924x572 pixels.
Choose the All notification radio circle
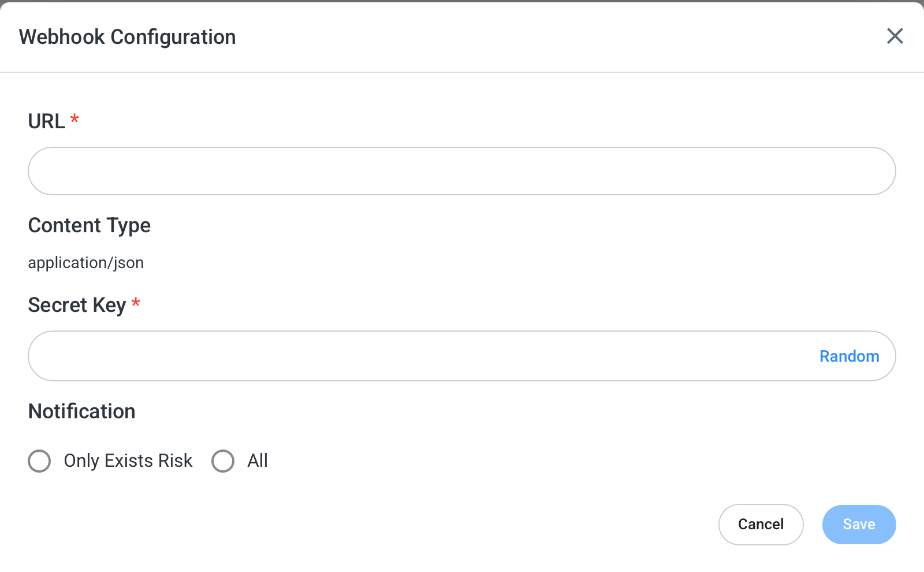(x=223, y=461)
